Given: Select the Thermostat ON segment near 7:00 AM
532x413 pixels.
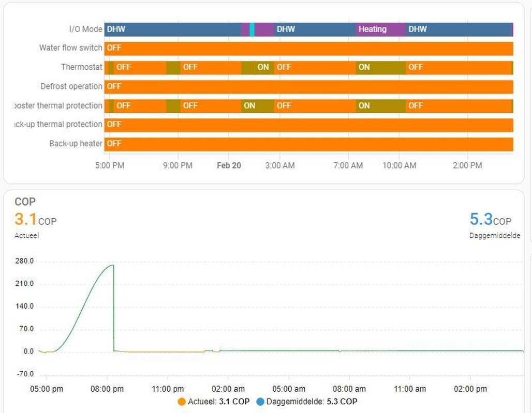Looking at the screenshot, I should pyautogui.click(x=381, y=67).
